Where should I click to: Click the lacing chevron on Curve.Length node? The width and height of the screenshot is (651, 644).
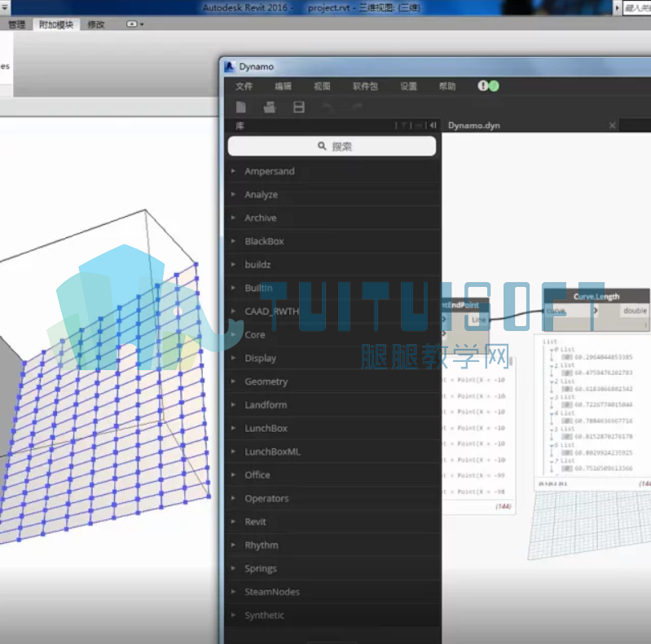click(595, 311)
